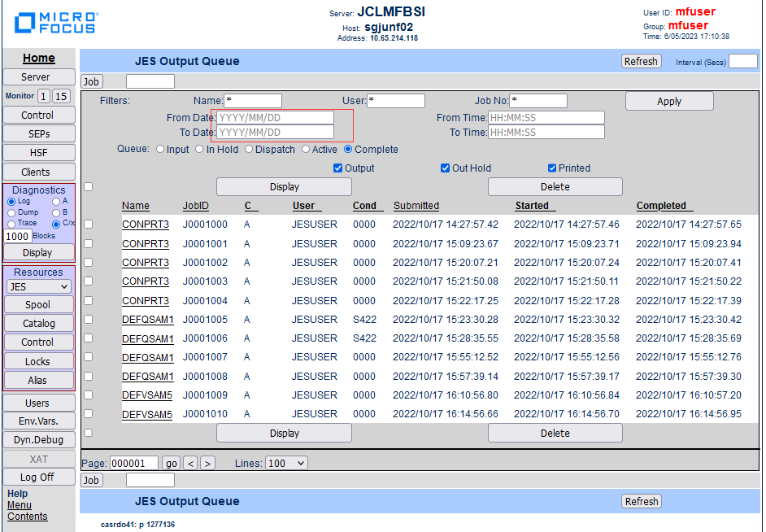This screenshot has width=766, height=532.
Task: Open the Alias resource page
Action: tap(39, 380)
